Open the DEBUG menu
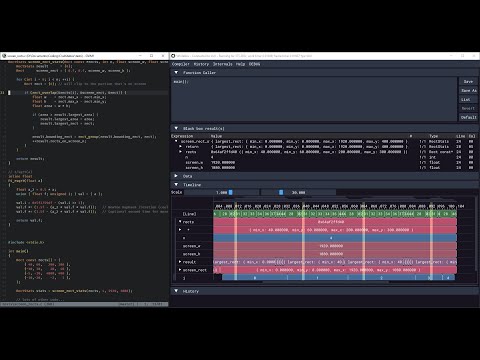Viewport: 480px width, 360px height. click(254, 64)
